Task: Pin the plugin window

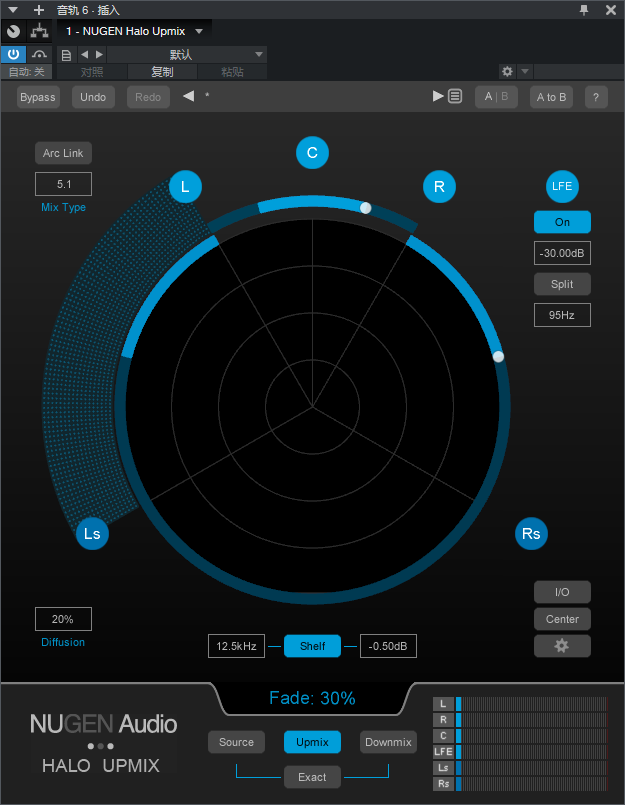Action: coord(584,10)
